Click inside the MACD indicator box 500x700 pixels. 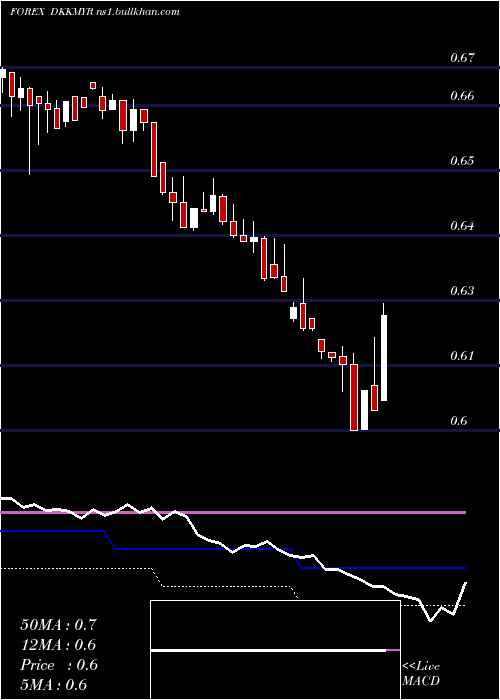[x=275, y=650]
